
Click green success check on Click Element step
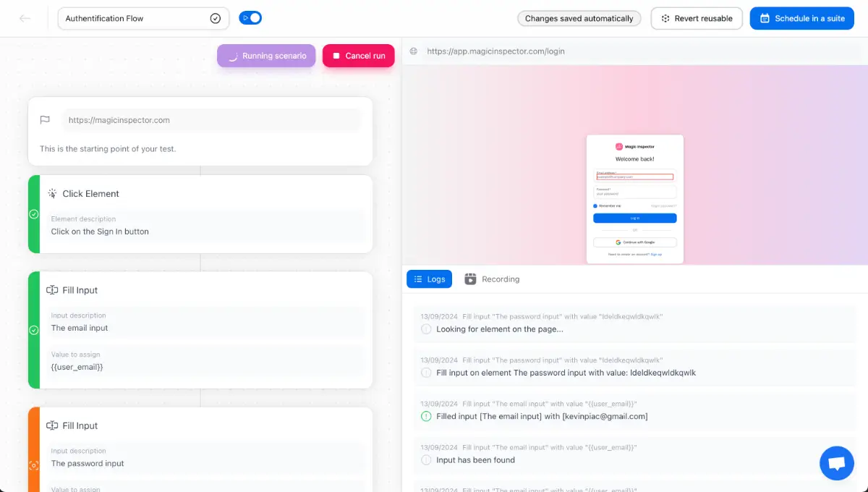pyautogui.click(x=33, y=214)
